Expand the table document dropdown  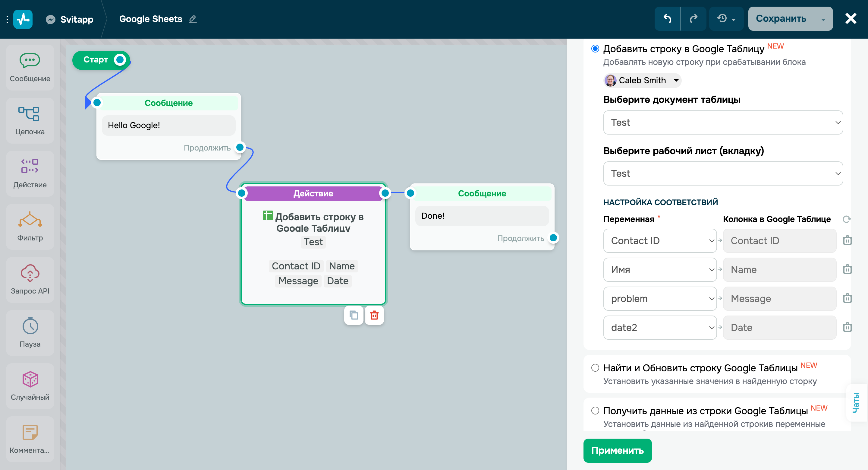tap(723, 122)
